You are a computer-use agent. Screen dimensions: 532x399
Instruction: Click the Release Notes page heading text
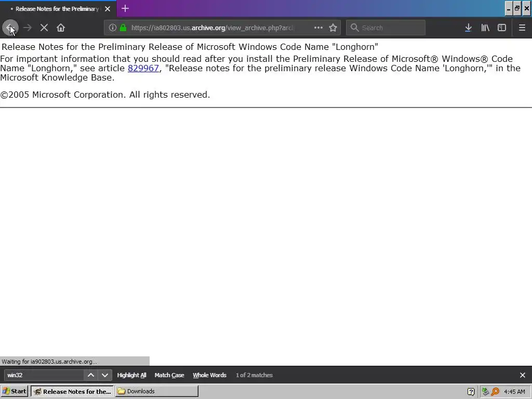190,47
